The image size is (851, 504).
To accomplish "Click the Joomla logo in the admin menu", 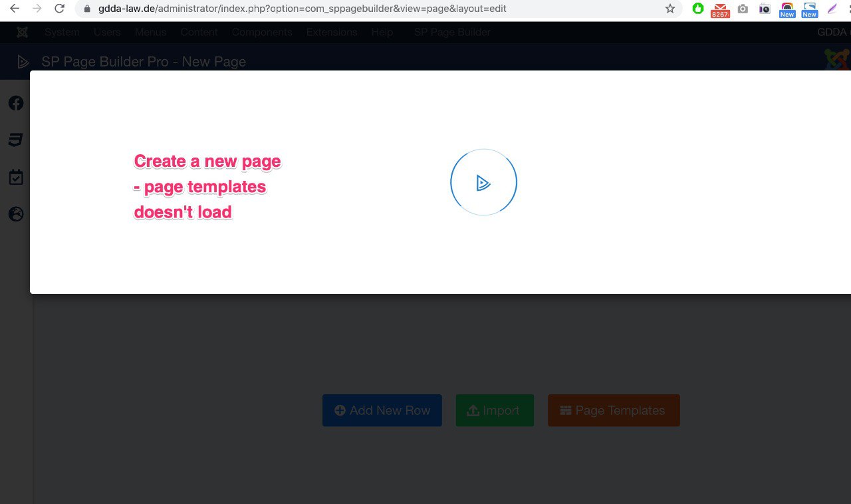I will 22,32.
